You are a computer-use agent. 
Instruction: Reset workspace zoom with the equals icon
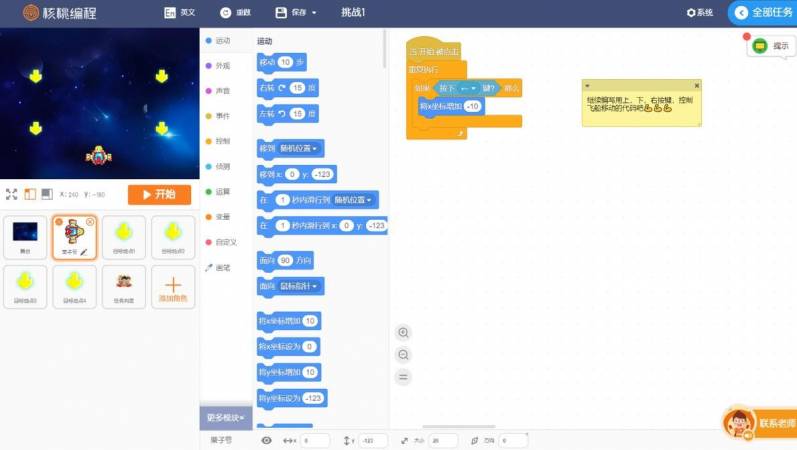click(404, 377)
